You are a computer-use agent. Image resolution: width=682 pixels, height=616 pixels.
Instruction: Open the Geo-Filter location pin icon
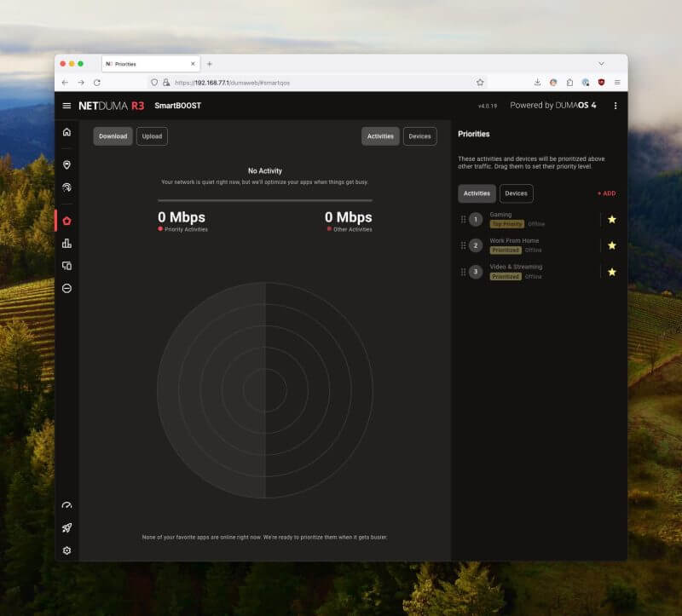[x=66, y=164]
